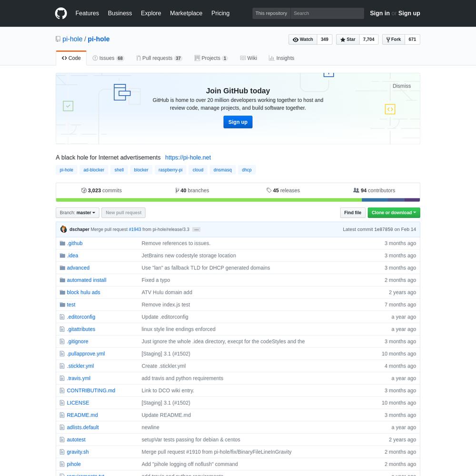Screen dimensions: 476x476
Task: Click the releases tag icon
Action: click(x=269, y=190)
